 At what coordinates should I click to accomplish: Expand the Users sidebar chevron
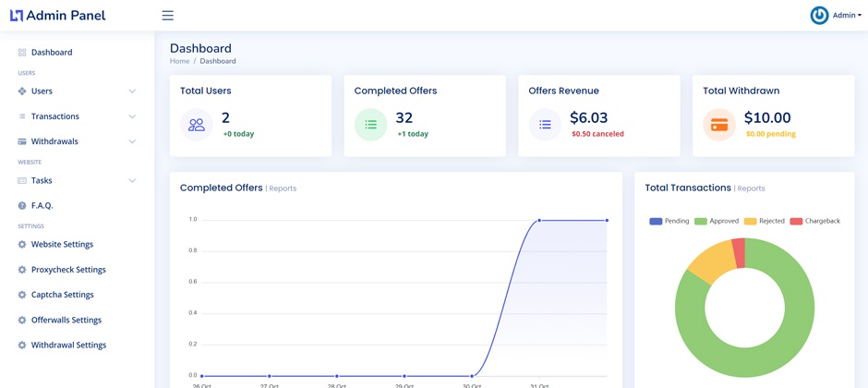coord(132,91)
